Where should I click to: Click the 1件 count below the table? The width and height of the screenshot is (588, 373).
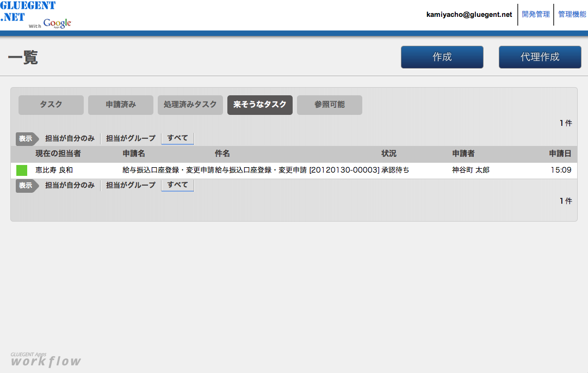pos(566,201)
